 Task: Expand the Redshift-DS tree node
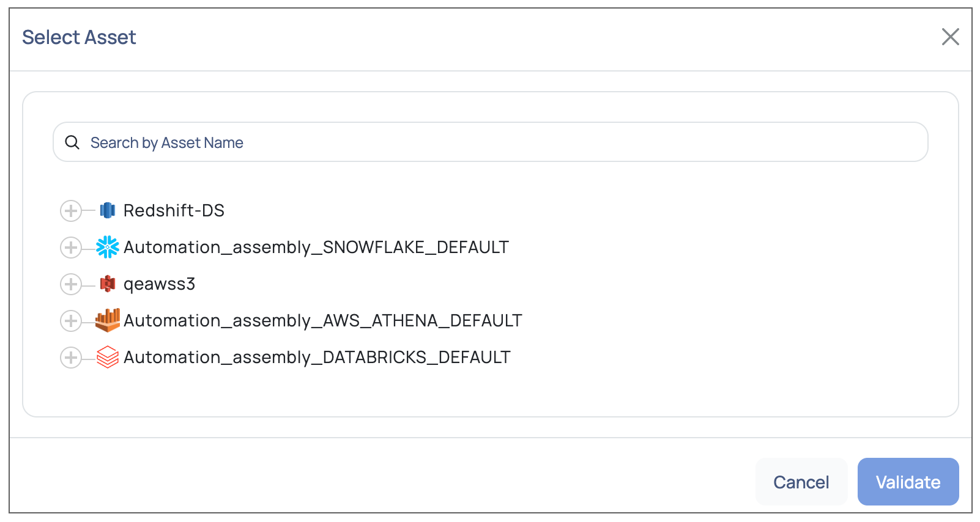[71, 210]
